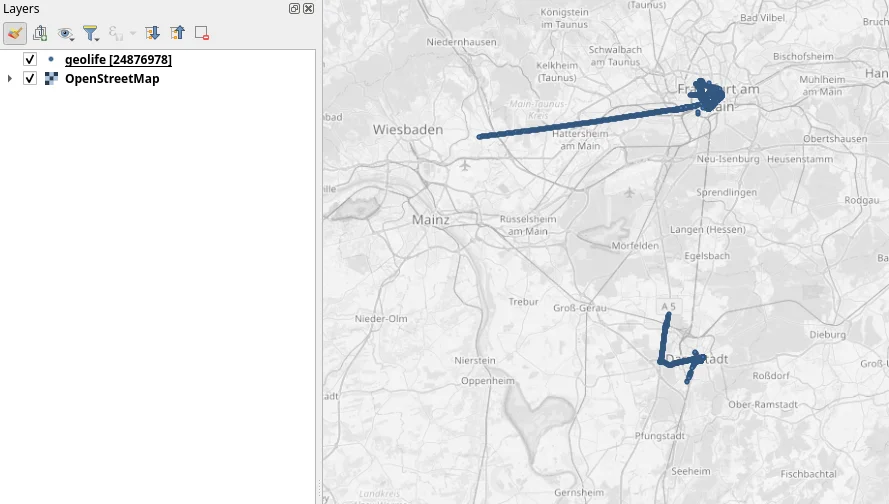This screenshot has width=889, height=504.
Task: Expand the OpenStreetMap layer tree node
Action: pos(10,79)
